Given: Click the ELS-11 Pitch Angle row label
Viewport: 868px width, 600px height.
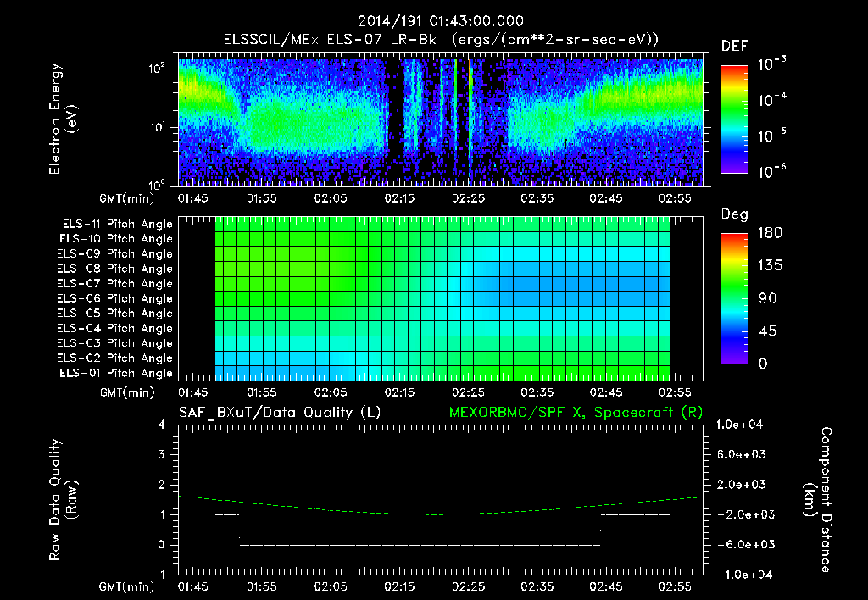Looking at the screenshot, I should click(117, 225).
